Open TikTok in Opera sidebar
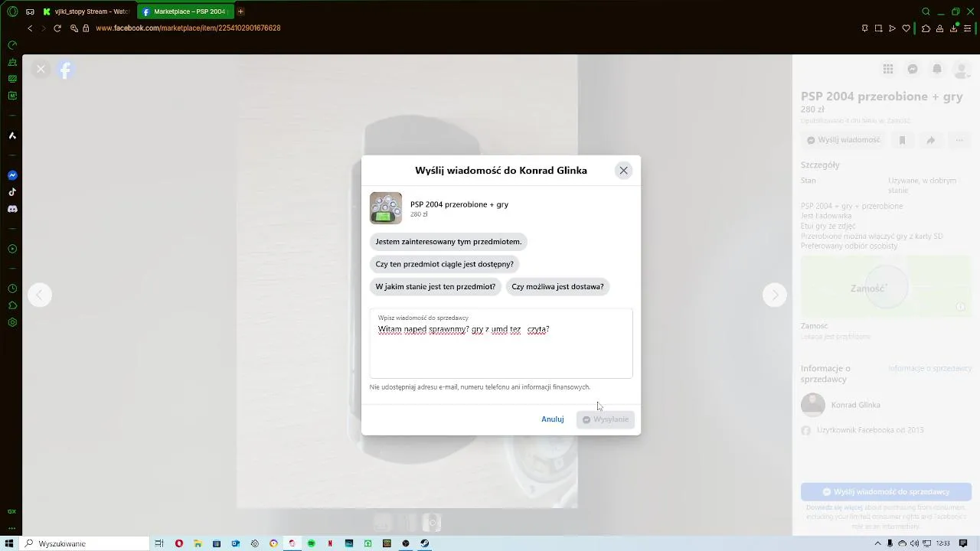Screen dimensions: 980x551 [x=12, y=192]
